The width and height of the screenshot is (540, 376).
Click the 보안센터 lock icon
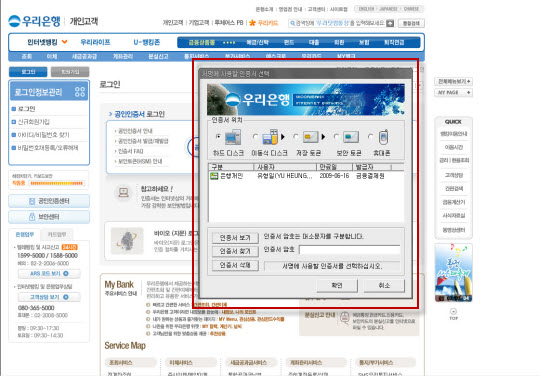tap(32, 217)
